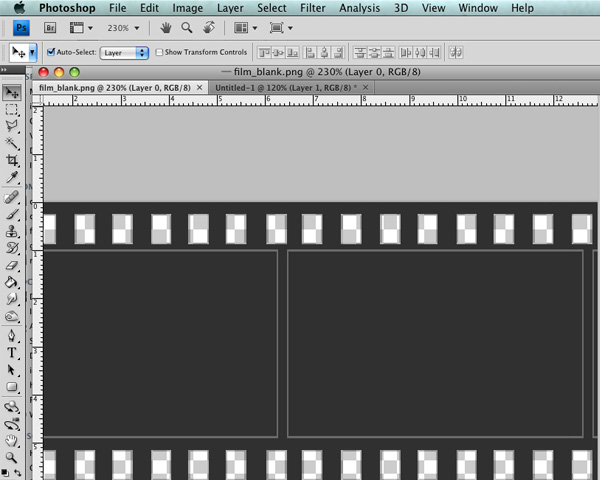Open the Filter menu
The image size is (600, 480).
[x=312, y=8]
